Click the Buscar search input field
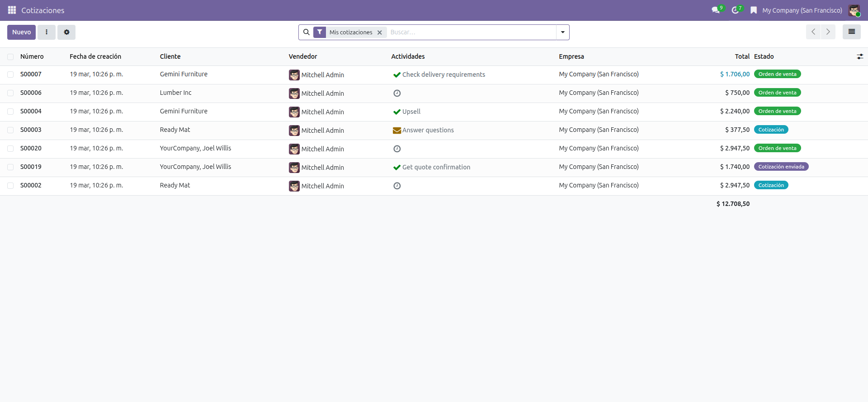This screenshot has height=402, width=868. pos(470,32)
